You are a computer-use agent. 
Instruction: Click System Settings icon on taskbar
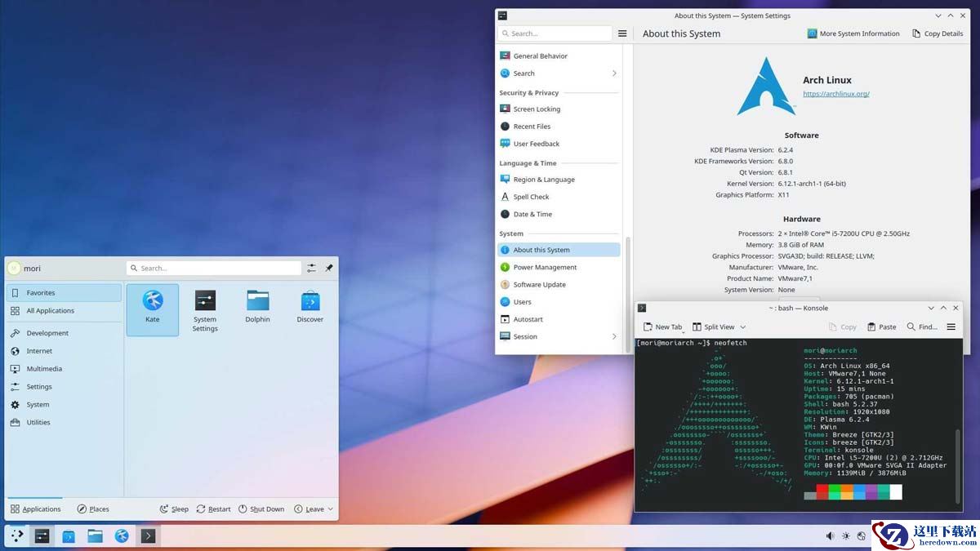(x=42, y=536)
